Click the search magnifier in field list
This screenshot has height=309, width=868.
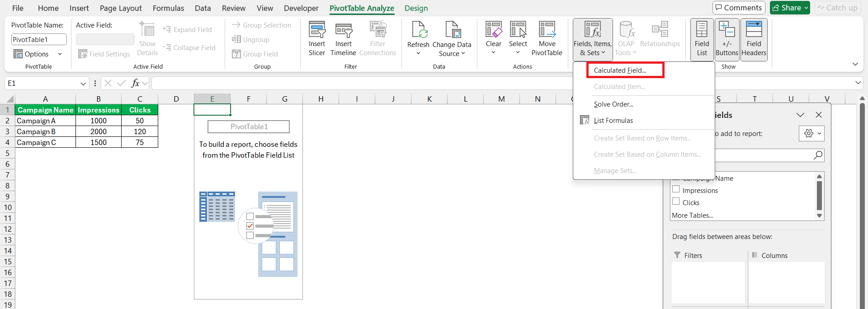[818, 155]
